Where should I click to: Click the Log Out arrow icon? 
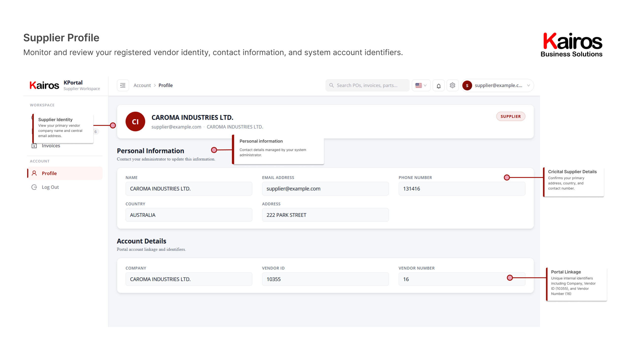(x=34, y=187)
